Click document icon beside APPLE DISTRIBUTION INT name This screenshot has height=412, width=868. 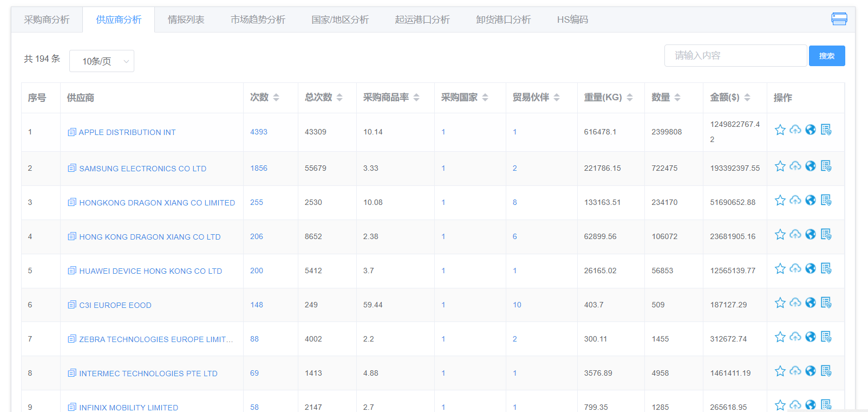click(72, 132)
